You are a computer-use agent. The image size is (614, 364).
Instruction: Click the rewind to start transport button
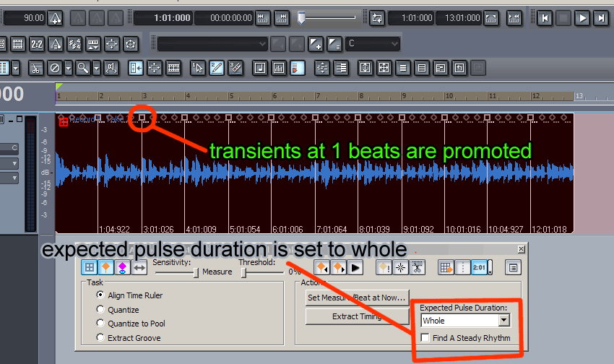click(545, 18)
